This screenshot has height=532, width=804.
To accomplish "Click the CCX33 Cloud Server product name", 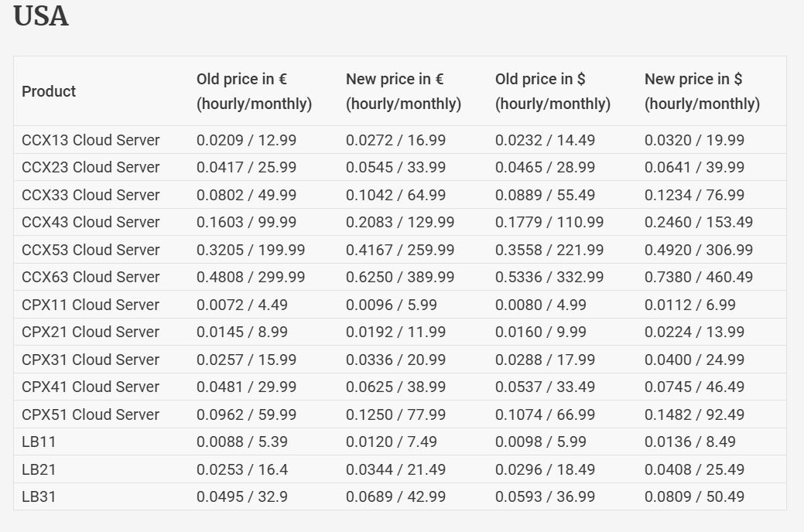I will pyautogui.click(x=91, y=195).
